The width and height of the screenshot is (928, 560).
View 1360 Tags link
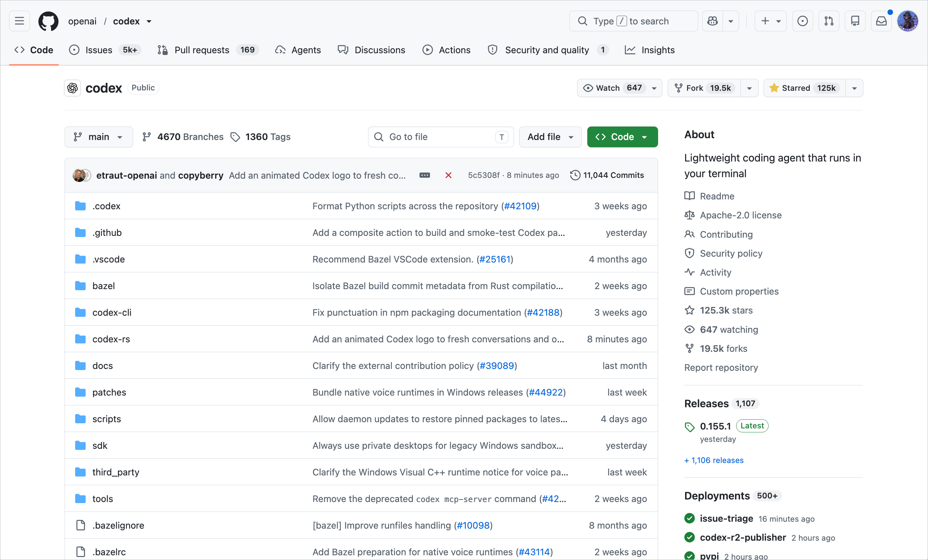260,137
